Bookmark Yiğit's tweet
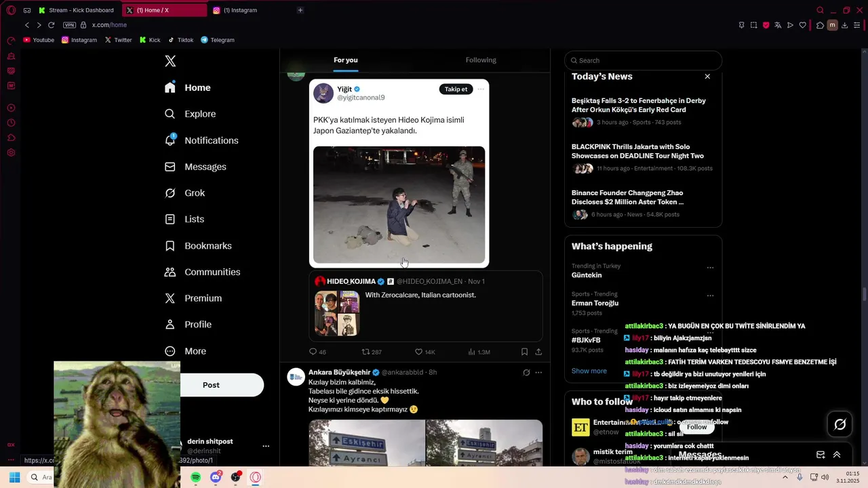868x488 pixels. click(524, 352)
